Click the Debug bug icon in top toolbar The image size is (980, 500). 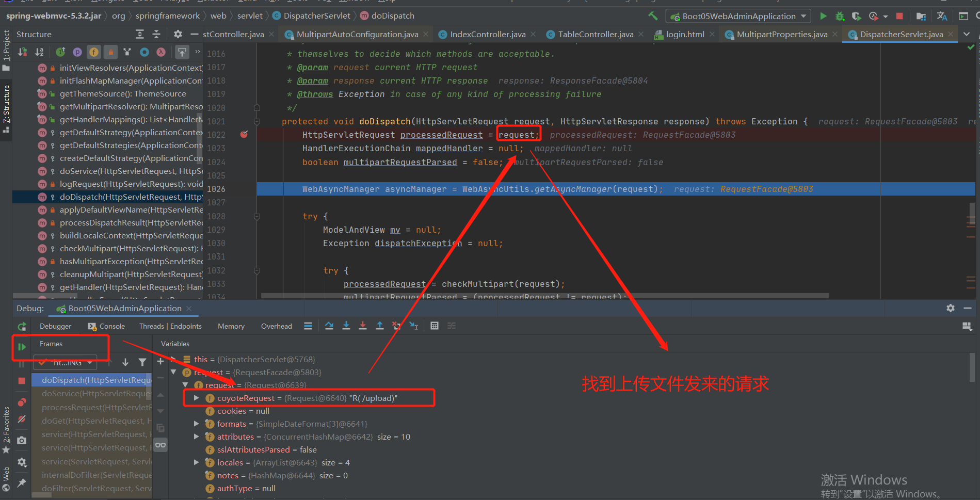840,16
